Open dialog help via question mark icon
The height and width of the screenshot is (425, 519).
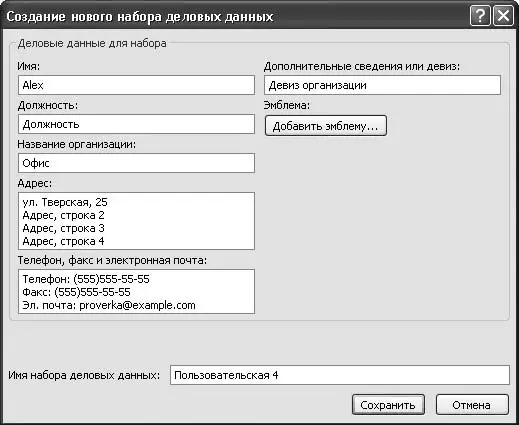tap(480, 16)
